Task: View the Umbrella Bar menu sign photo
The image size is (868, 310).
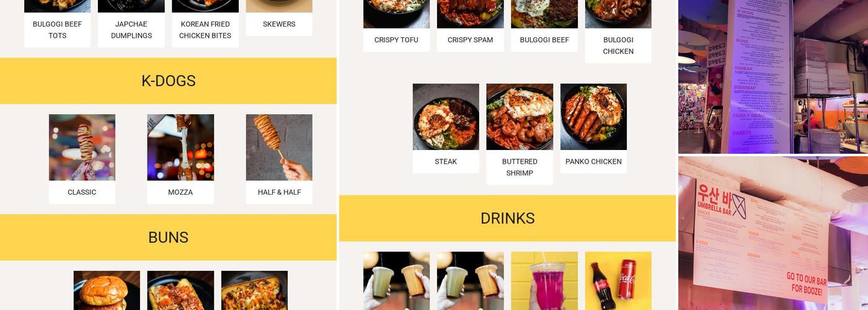Action: coord(773,233)
